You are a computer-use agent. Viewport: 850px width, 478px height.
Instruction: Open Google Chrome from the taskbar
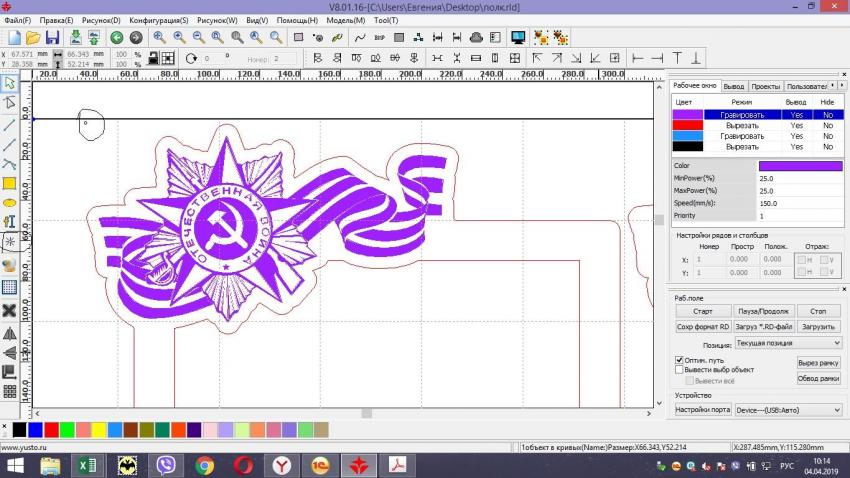[x=205, y=465]
